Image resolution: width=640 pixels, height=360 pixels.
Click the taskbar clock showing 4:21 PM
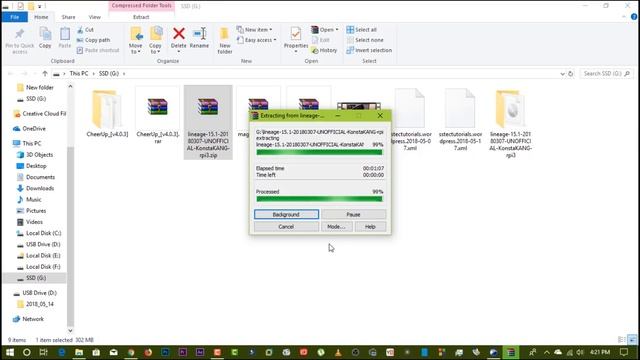tap(600, 352)
